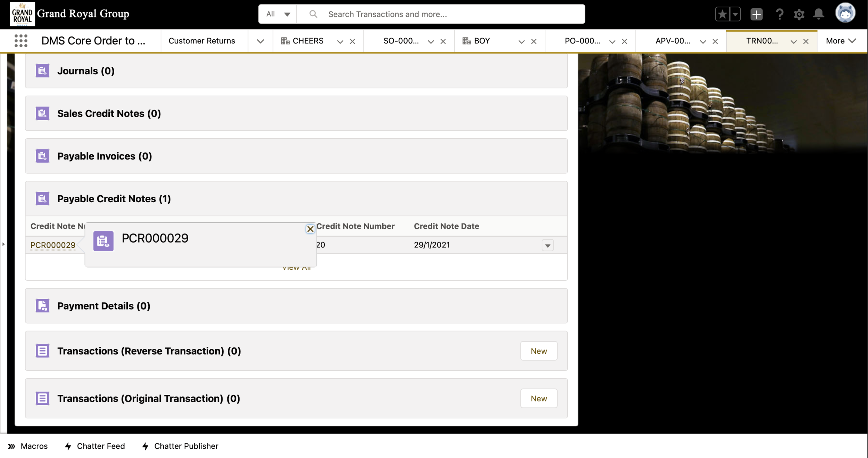This screenshot has width=868, height=458.
Task: Open the Chatter Feed utility item
Action: [x=95, y=446]
